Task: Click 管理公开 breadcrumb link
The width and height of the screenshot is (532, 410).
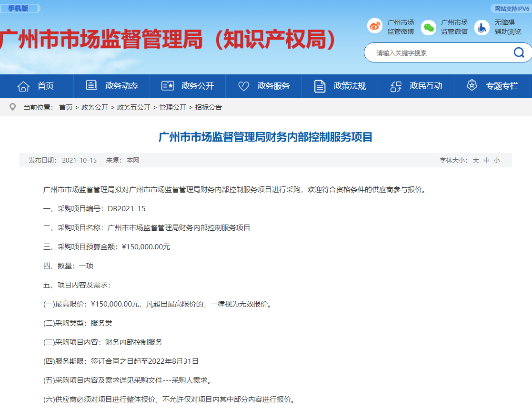Action: click(x=172, y=107)
